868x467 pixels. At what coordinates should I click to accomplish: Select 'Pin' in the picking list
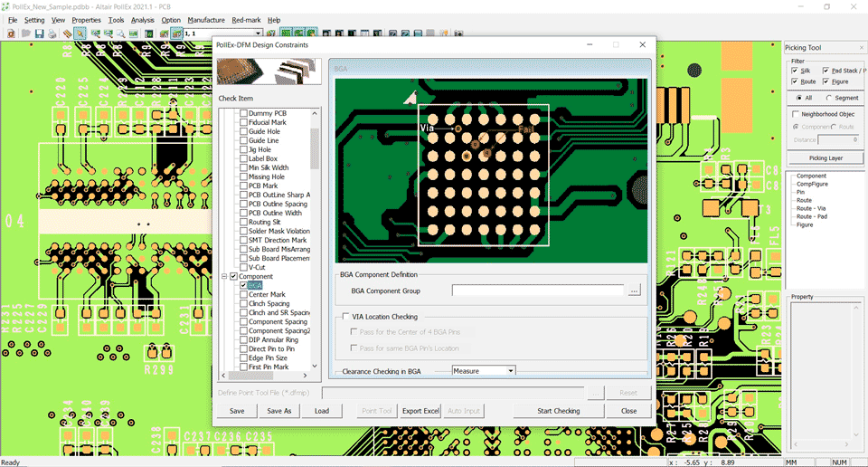pos(800,192)
